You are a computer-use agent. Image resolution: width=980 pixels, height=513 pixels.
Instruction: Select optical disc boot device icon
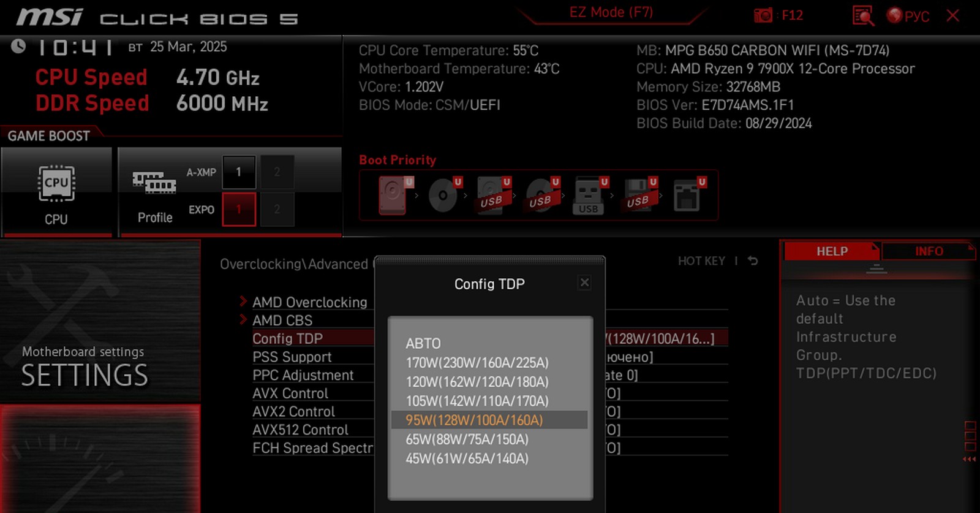coord(445,195)
